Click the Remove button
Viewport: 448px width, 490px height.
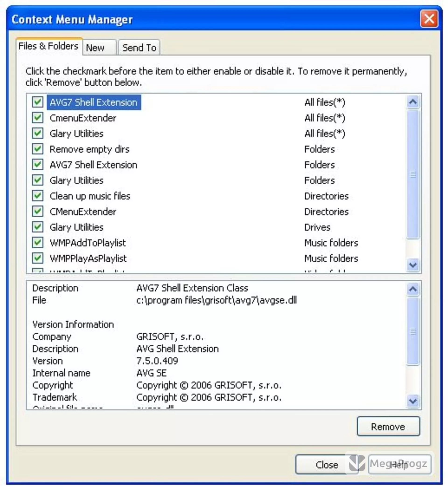(388, 427)
